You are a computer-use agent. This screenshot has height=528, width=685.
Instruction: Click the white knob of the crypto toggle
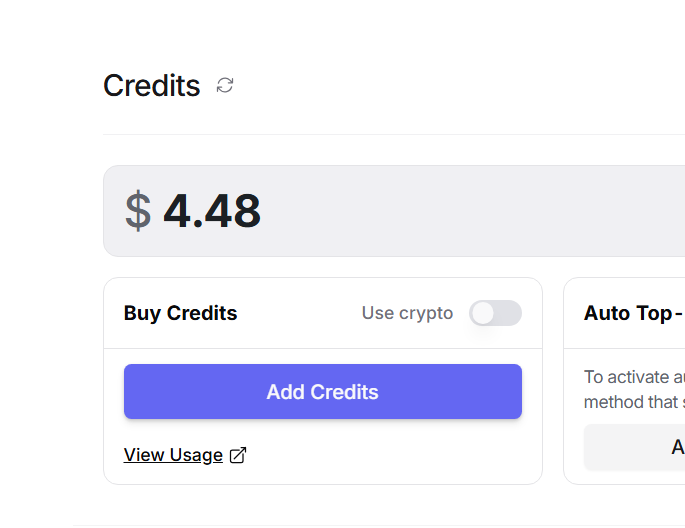(484, 313)
